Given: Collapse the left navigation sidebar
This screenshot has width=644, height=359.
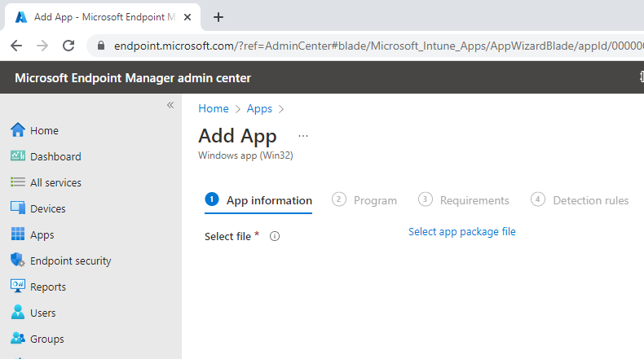Looking at the screenshot, I should (x=170, y=105).
